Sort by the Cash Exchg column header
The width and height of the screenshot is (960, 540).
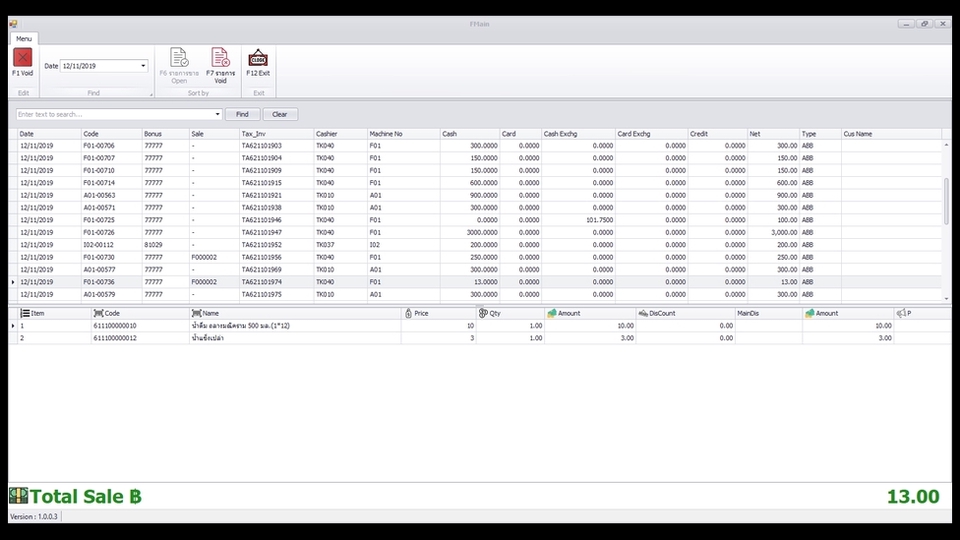tap(578, 133)
